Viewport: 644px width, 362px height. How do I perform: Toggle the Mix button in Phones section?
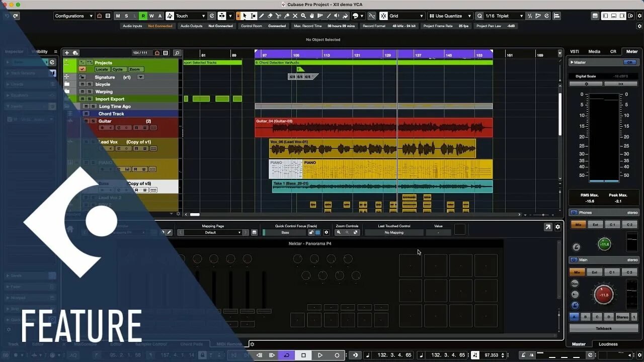point(578,225)
